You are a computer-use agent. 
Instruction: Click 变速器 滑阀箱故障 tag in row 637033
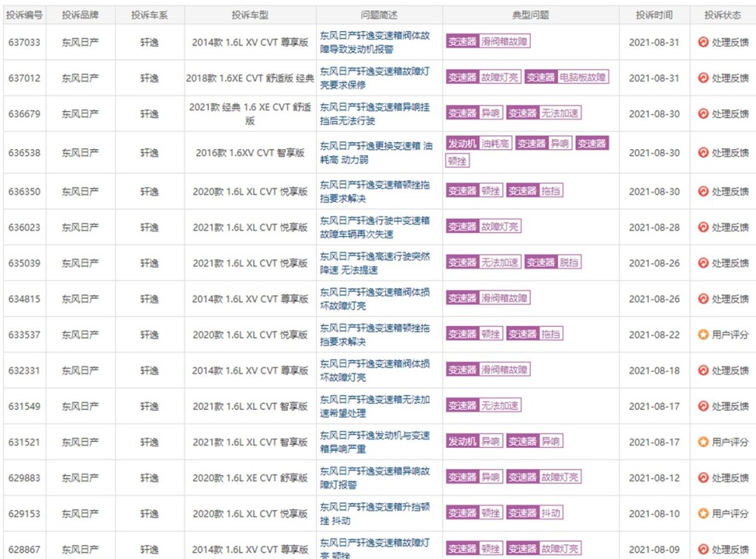488,42
